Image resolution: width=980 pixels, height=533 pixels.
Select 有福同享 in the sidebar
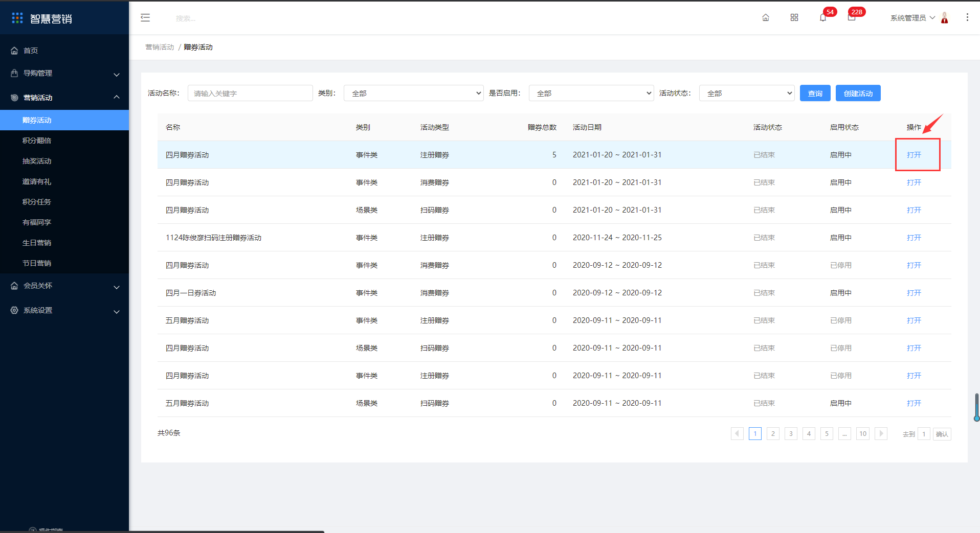[64, 222]
